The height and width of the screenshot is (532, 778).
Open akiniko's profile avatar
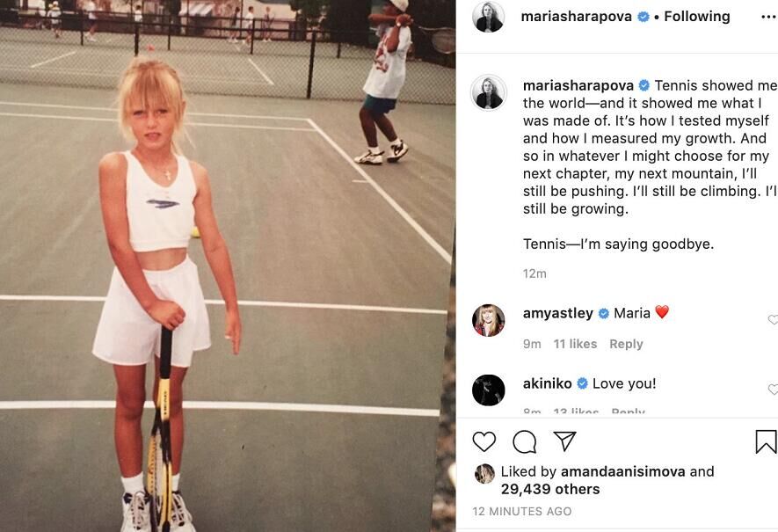[488, 390]
